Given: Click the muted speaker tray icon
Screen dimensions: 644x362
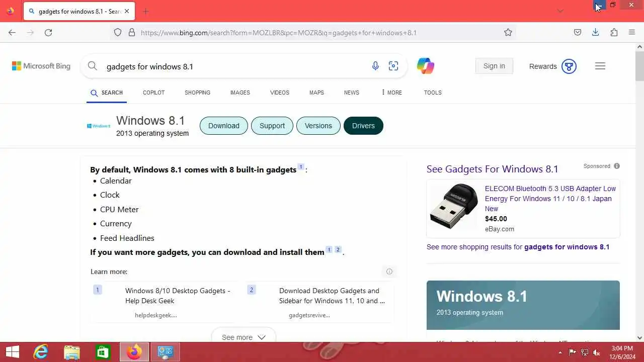Looking at the screenshot, I should coord(597,352).
